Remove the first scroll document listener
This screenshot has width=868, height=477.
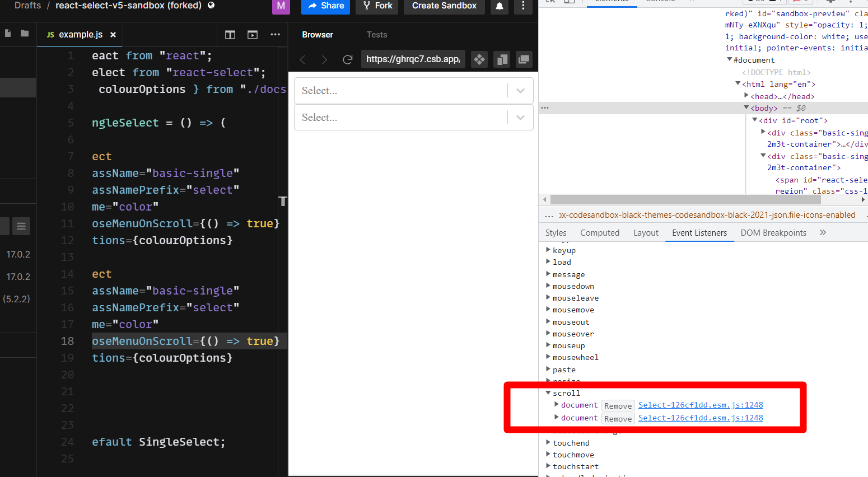[618, 405]
